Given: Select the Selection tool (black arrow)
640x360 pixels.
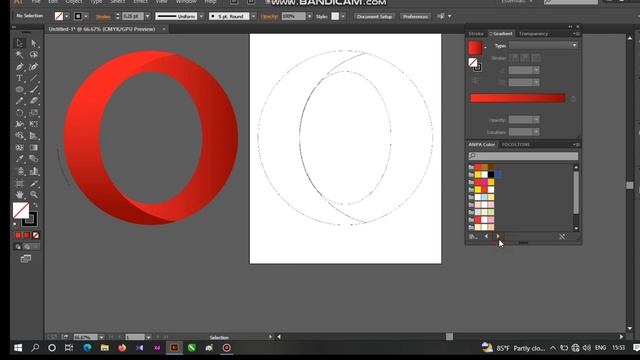Looking at the screenshot, I should point(19,43).
